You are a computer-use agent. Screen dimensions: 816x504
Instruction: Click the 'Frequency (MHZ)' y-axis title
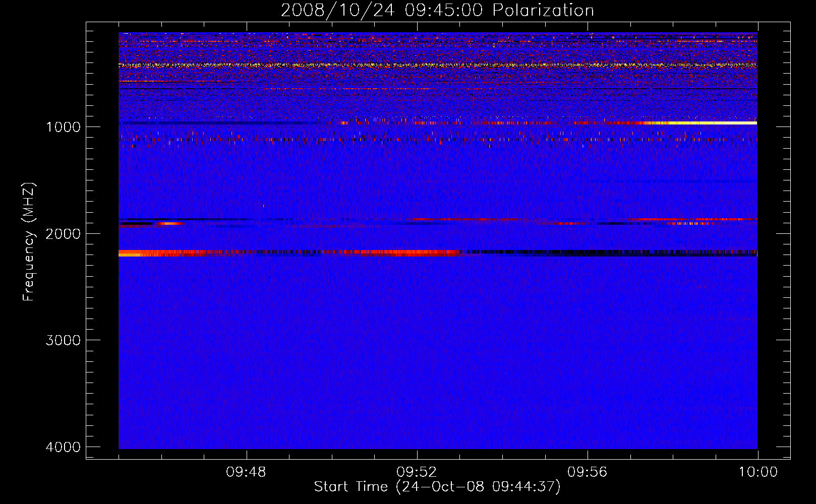tap(29, 242)
